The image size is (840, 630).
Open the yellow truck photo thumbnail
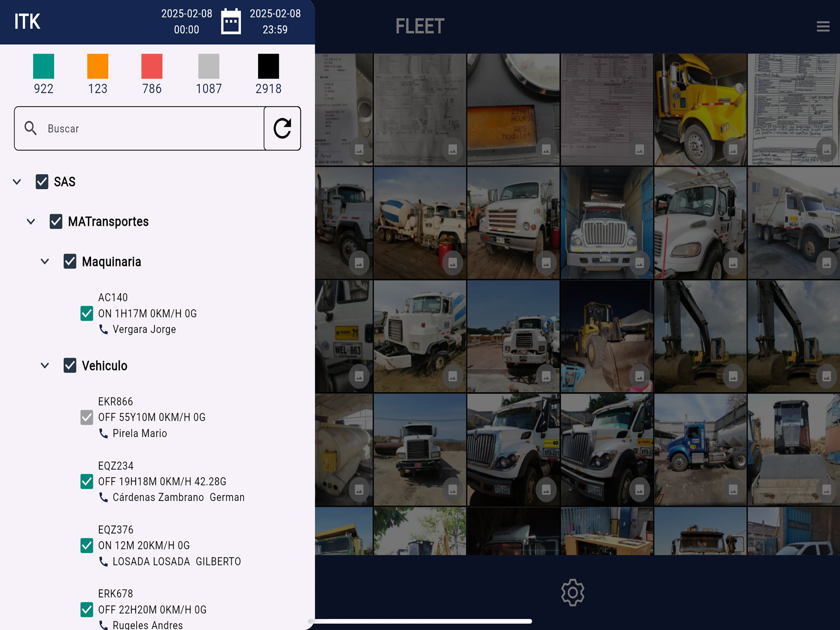(x=701, y=109)
